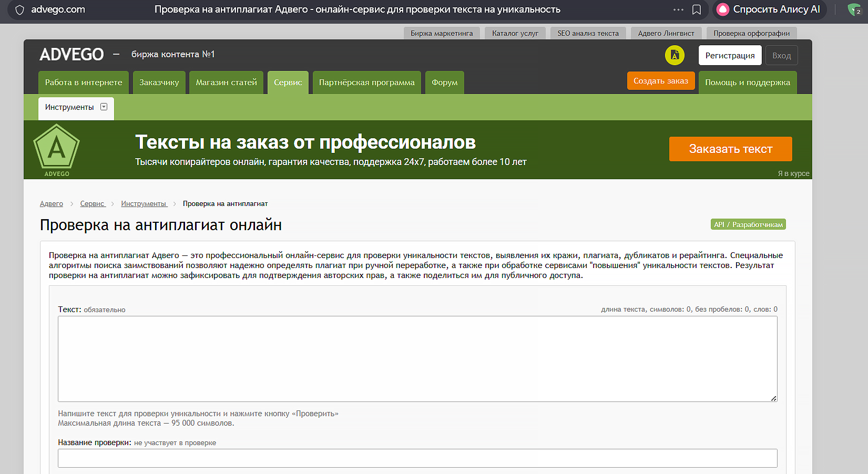Bookmark this page with bookmark icon
The image size is (868, 474).
697,9
